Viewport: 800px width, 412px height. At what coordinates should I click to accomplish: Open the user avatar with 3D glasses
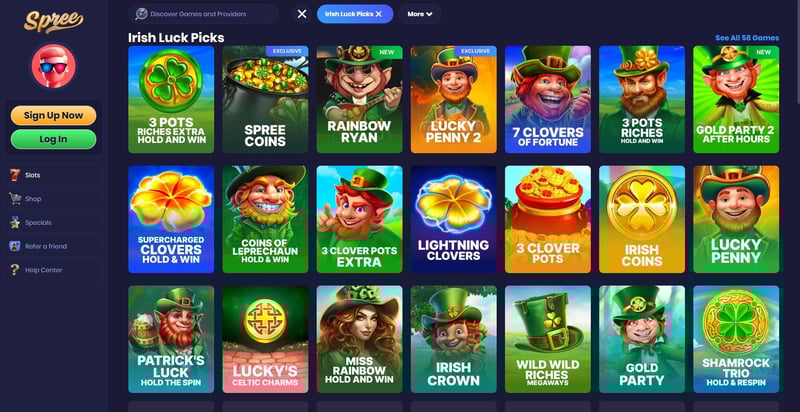pos(54,66)
